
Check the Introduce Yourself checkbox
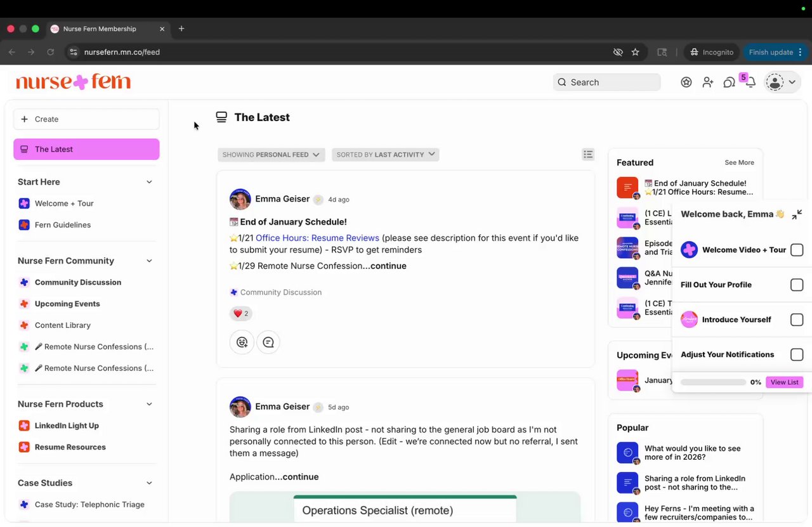coord(797,320)
